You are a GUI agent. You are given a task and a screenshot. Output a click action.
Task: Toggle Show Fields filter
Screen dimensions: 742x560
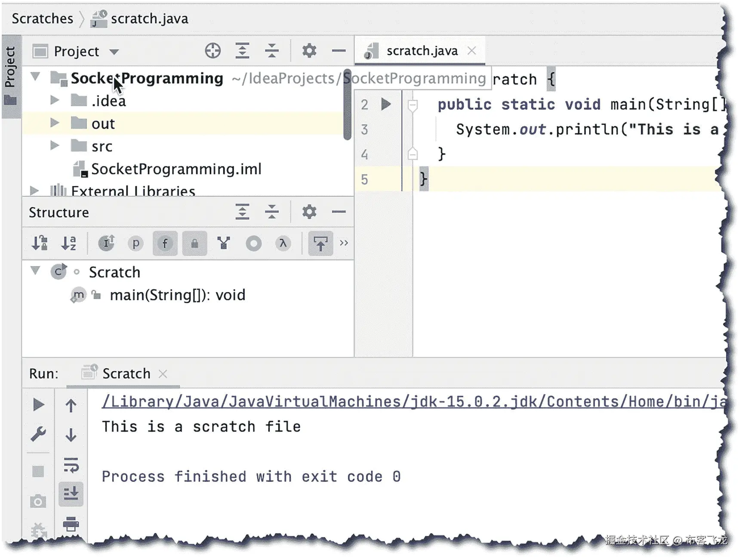(x=165, y=244)
